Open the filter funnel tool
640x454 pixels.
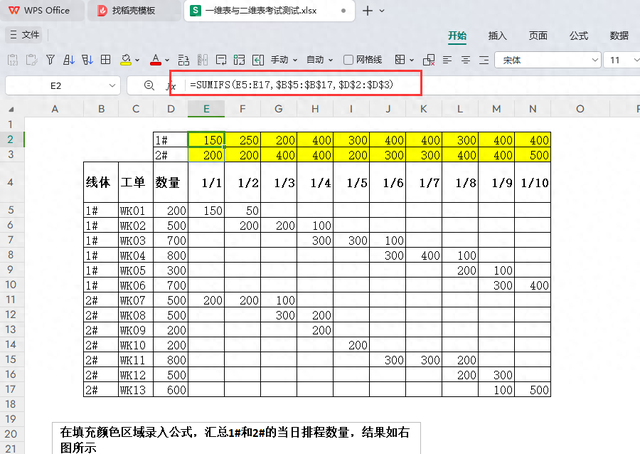click(x=50, y=60)
